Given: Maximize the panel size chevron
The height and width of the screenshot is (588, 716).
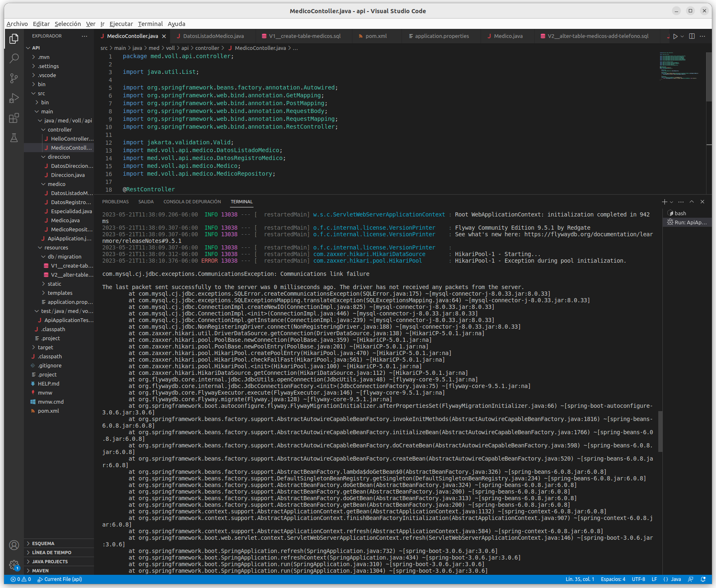Looking at the screenshot, I should tap(692, 202).
